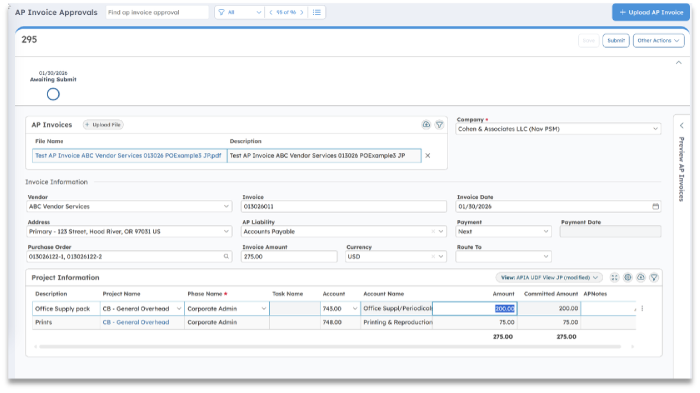Click the disabled Save button

588,41
